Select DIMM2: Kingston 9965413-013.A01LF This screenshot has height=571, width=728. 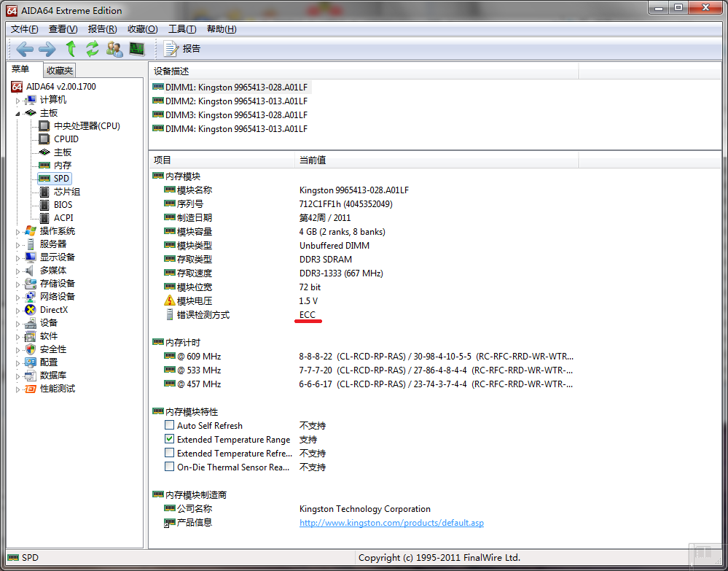click(236, 101)
